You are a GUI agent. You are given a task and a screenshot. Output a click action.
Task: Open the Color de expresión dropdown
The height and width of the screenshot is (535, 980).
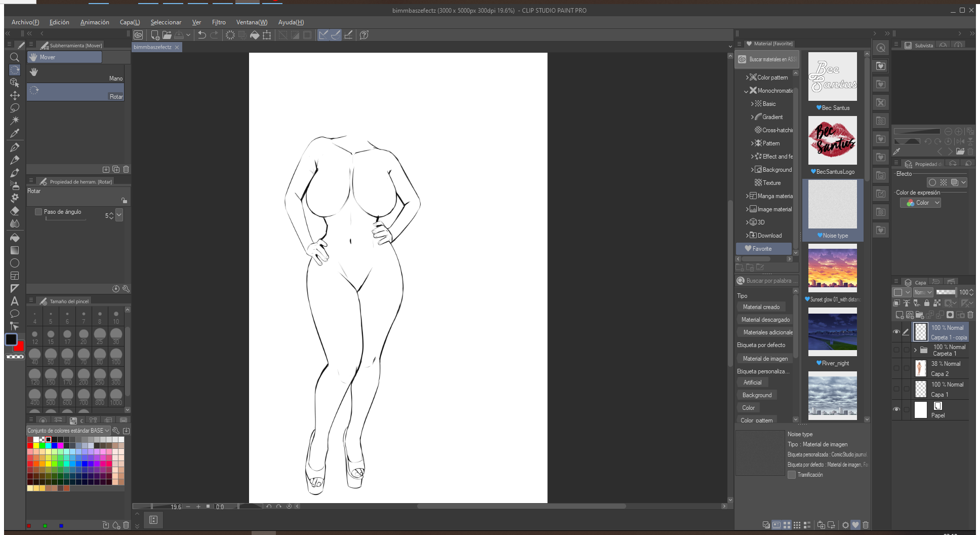(920, 203)
